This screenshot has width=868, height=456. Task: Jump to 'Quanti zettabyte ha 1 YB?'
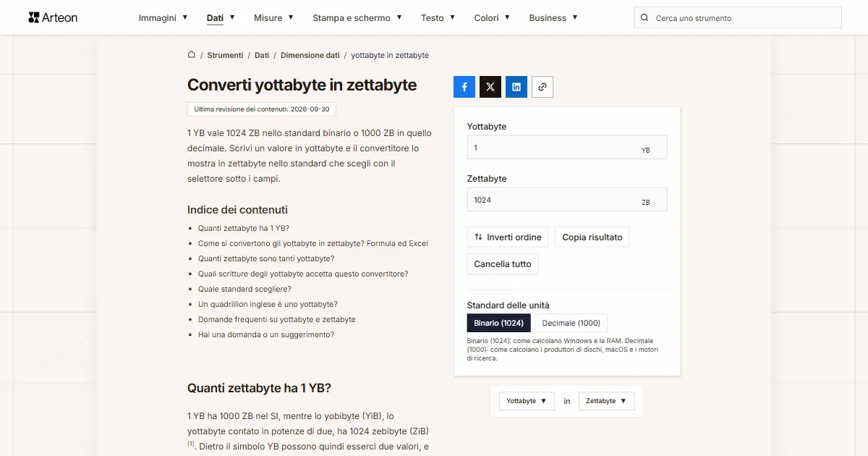pos(244,228)
